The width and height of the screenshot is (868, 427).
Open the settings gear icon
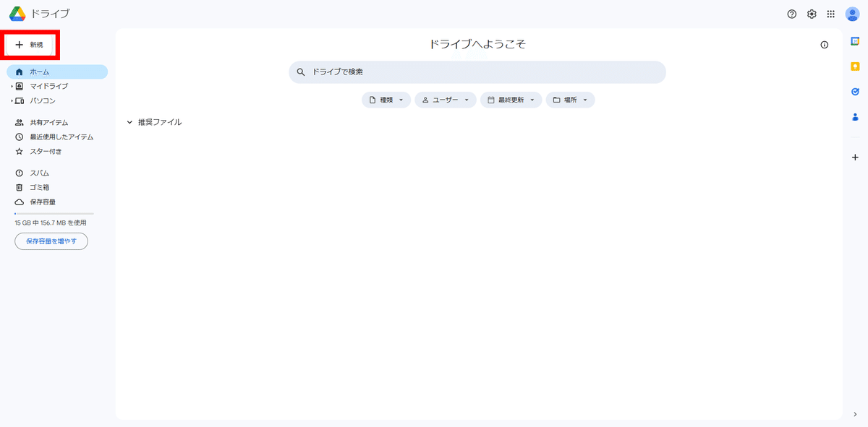(x=812, y=14)
